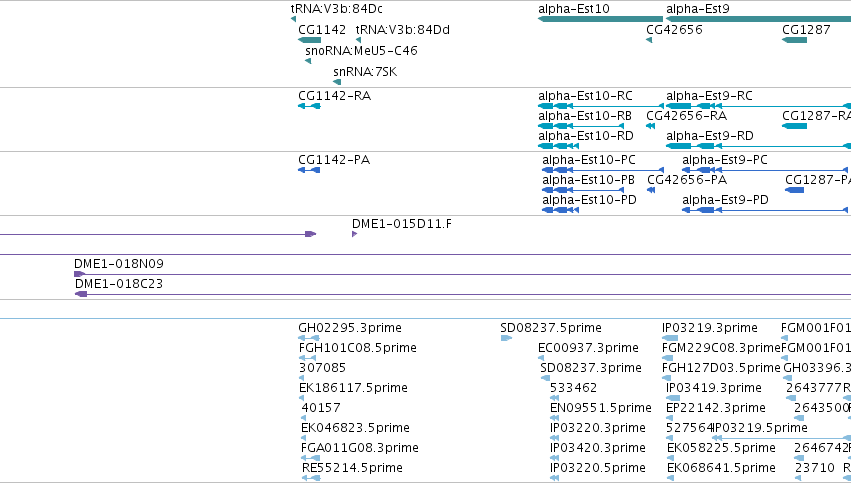Click EK068641.5prime EST label
The width and height of the screenshot is (851, 483).
721,468
